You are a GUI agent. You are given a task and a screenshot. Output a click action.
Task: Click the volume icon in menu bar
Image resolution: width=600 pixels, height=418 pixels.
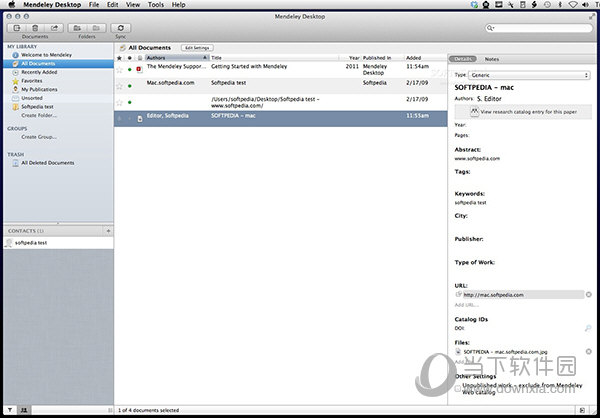585,5
